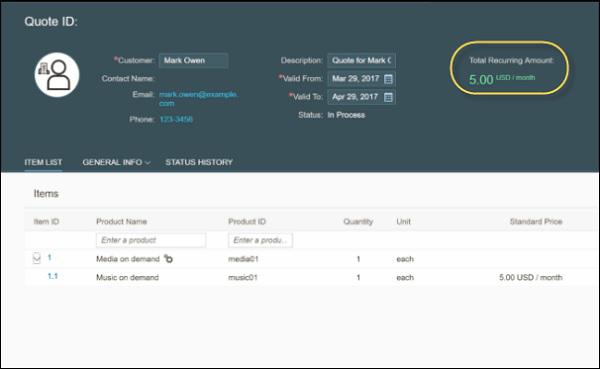This screenshot has height=369, width=600.
Task: Click the mark.owen email link
Action: pos(198,99)
